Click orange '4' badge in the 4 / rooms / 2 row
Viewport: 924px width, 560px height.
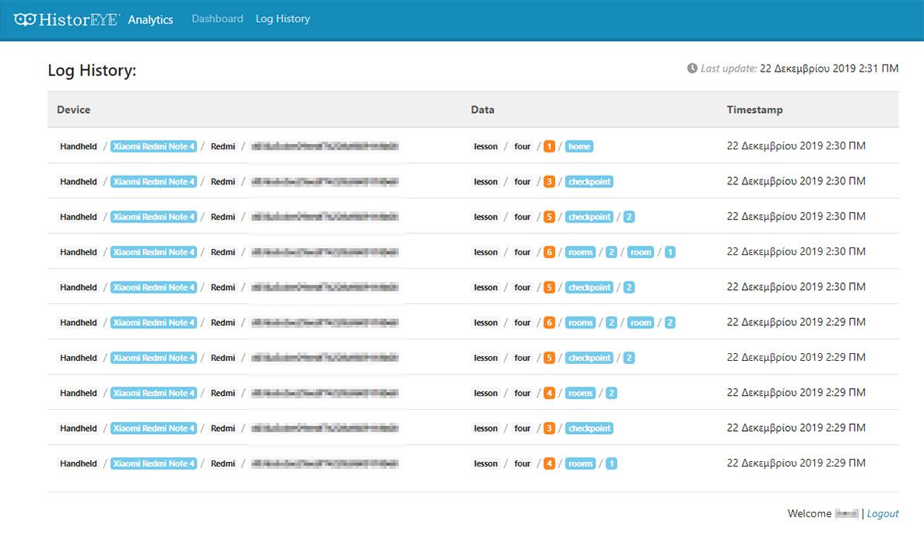tap(550, 393)
